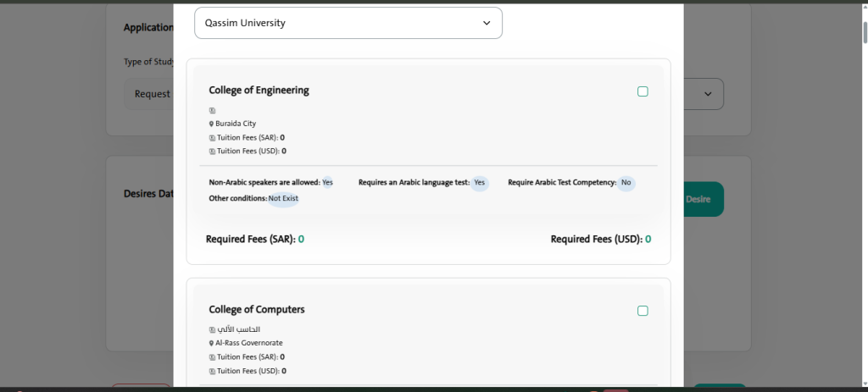Screen dimensions: 868x392
Task: Click the chevron in the Qassim University selector
Action: (x=487, y=23)
